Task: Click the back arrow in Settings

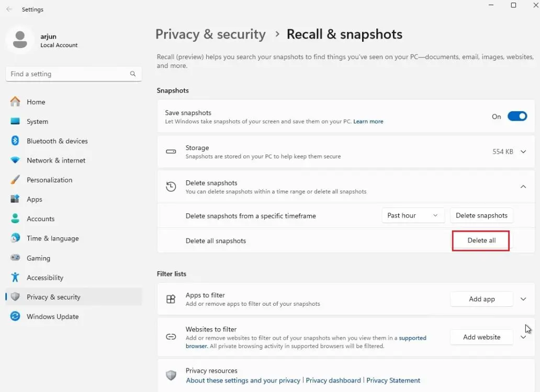Action: 9,9
